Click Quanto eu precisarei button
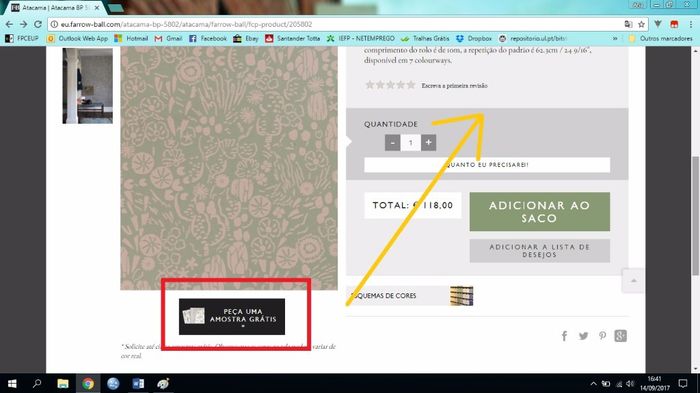 487,165
